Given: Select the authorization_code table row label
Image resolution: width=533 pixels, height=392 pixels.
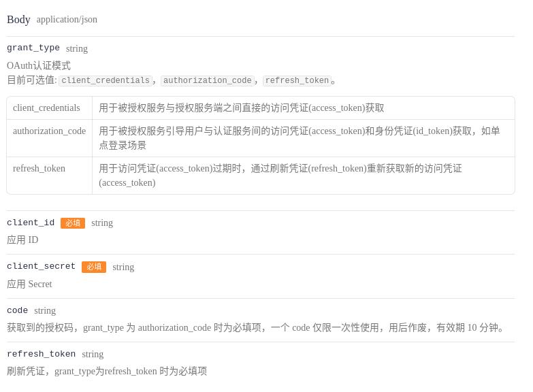Looking at the screenshot, I should [x=49, y=131].
